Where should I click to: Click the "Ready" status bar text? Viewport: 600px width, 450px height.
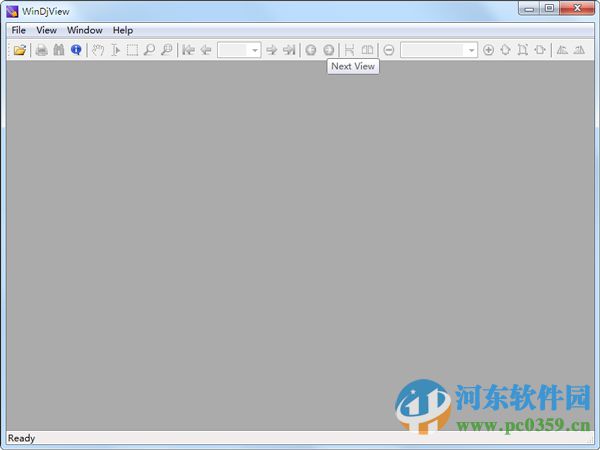[21, 438]
